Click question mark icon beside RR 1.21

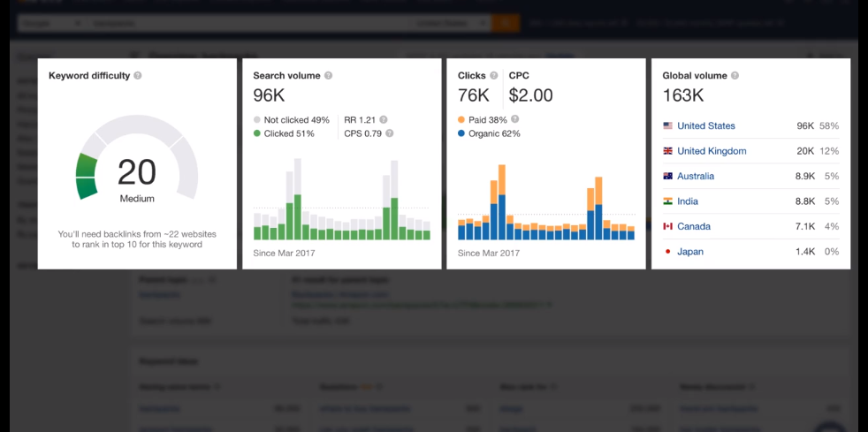(383, 120)
